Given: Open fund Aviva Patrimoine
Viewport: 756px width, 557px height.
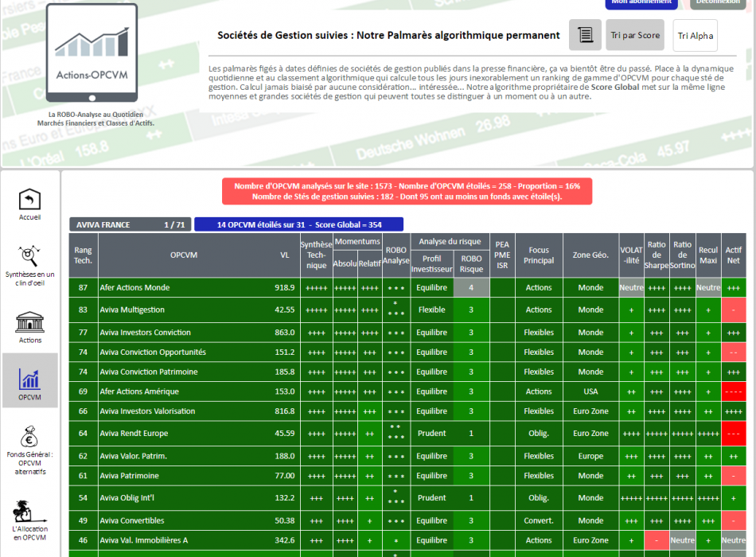Looking at the screenshot, I should 129,476.
